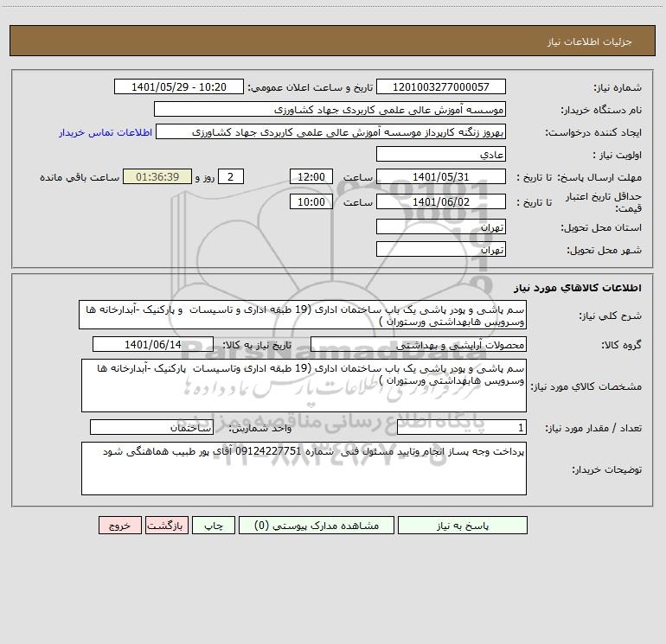Click the announcement date field 1401/05/29 - 10:20
The width and height of the screenshot is (666, 644).
click(x=179, y=86)
